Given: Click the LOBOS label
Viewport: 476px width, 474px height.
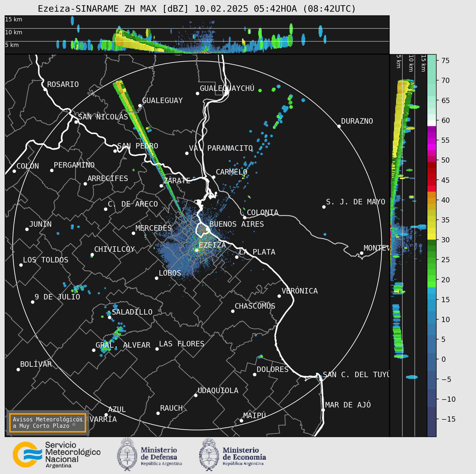Looking at the screenshot, I should (170, 273).
